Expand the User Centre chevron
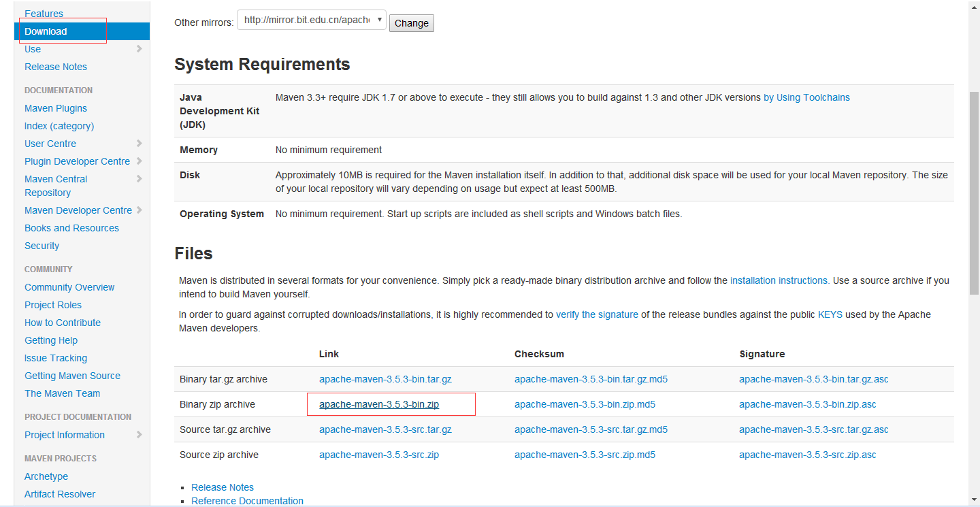The width and height of the screenshot is (980, 507). pyautogui.click(x=139, y=144)
